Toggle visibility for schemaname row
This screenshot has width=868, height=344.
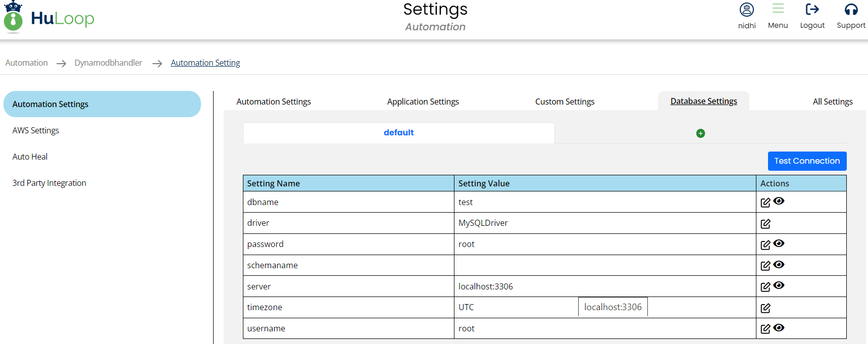click(779, 265)
